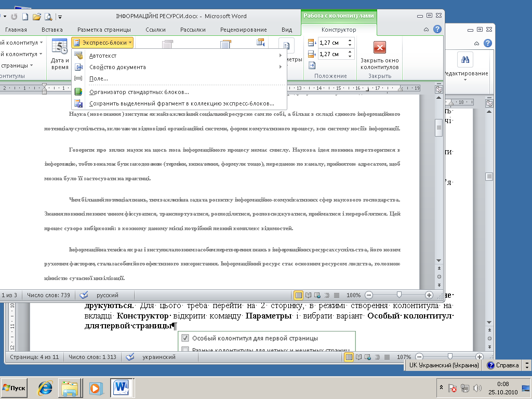The height and width of the screenshot is (399, 532).
Task: Switch to the Вид tab
Action: [x=287, y=30]
